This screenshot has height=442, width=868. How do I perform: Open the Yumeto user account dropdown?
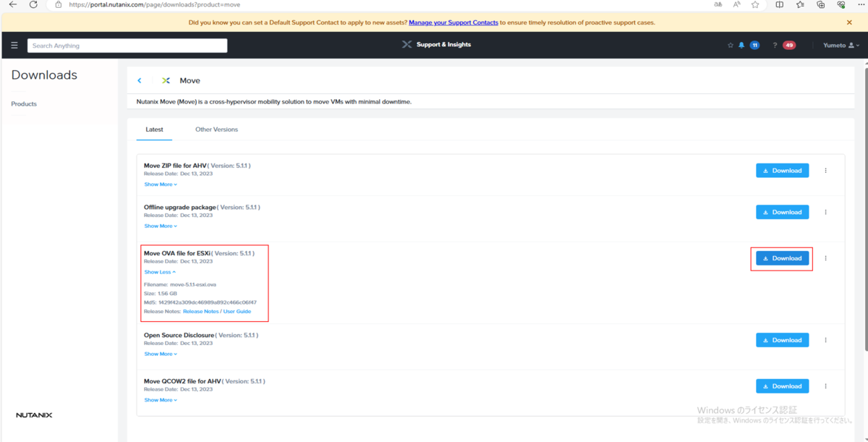click(x=841, y=45)
